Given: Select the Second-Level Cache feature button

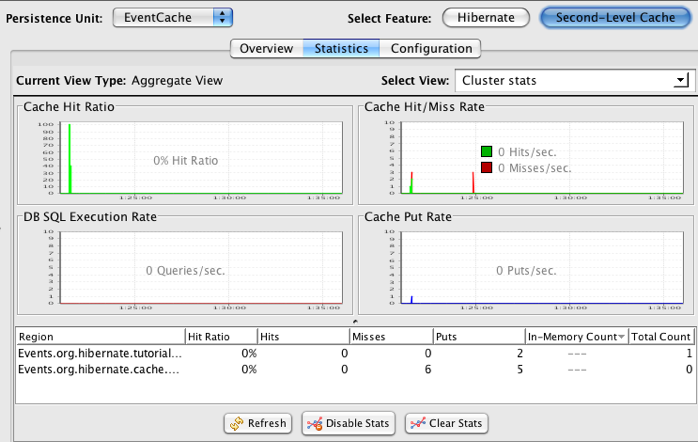Looking at the screenshot, I should click(x=615, y=18).
